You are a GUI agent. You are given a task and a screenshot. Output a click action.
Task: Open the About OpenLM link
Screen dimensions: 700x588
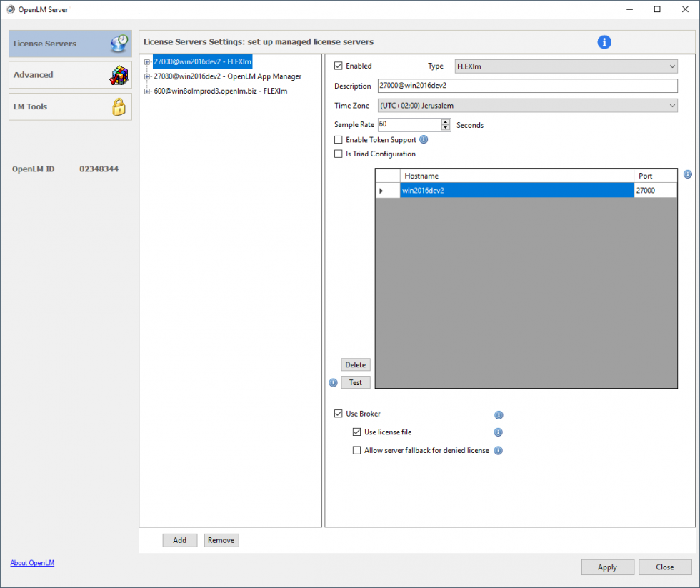pyautogui.click(x=32, y=563)
